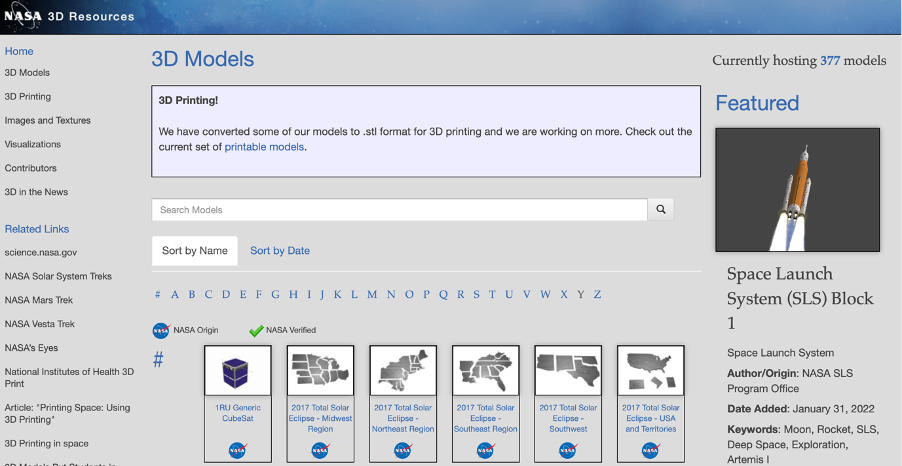Jump to models starting with M
Screen dimensions: 902x466
click(372, 295)
